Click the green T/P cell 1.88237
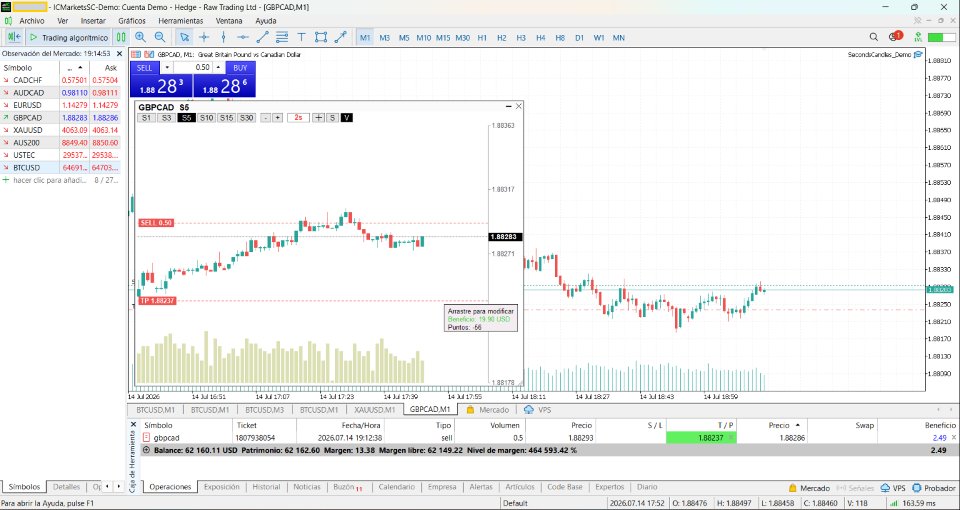The image size is (960, 510). pyautogui.click(x=702, y=438)
